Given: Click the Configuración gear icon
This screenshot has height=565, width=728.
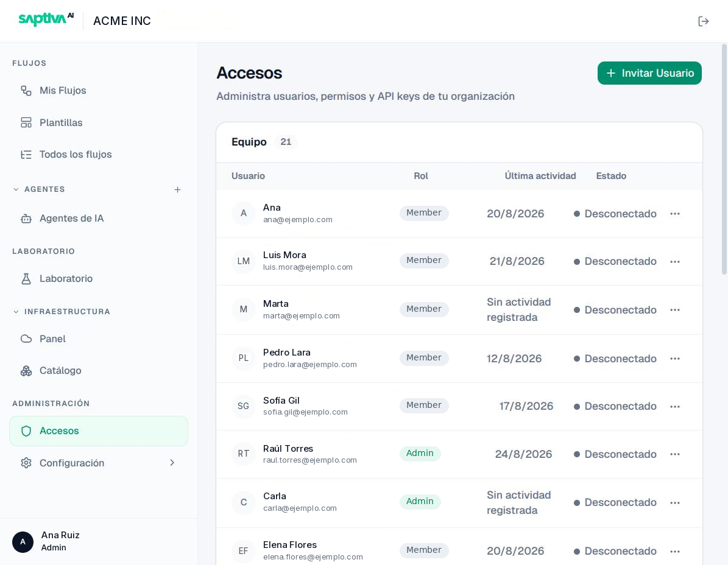Looking at the screenshot, I should tap(26, 463).
